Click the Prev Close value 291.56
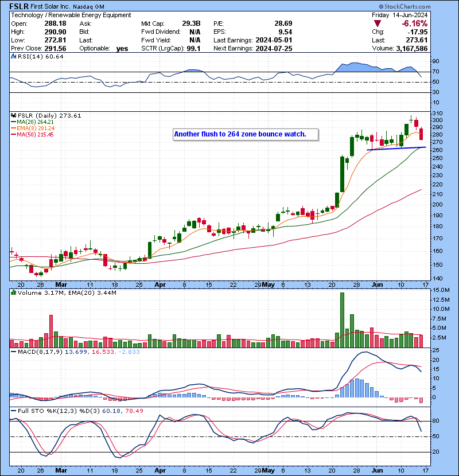459x476 pixels. point(55,49)
